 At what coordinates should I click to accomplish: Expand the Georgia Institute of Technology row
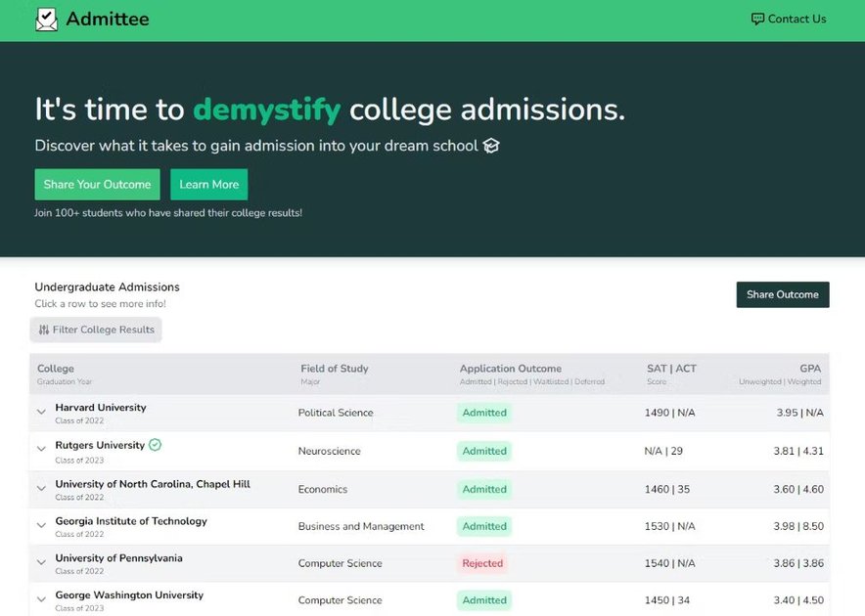(x=40, y=526)
